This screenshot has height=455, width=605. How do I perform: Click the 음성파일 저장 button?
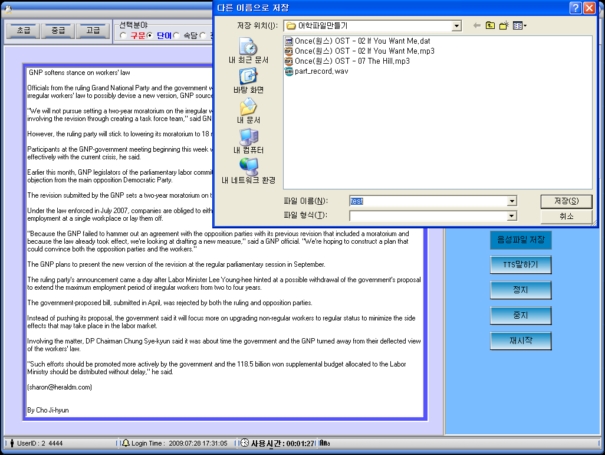[521, 240]
